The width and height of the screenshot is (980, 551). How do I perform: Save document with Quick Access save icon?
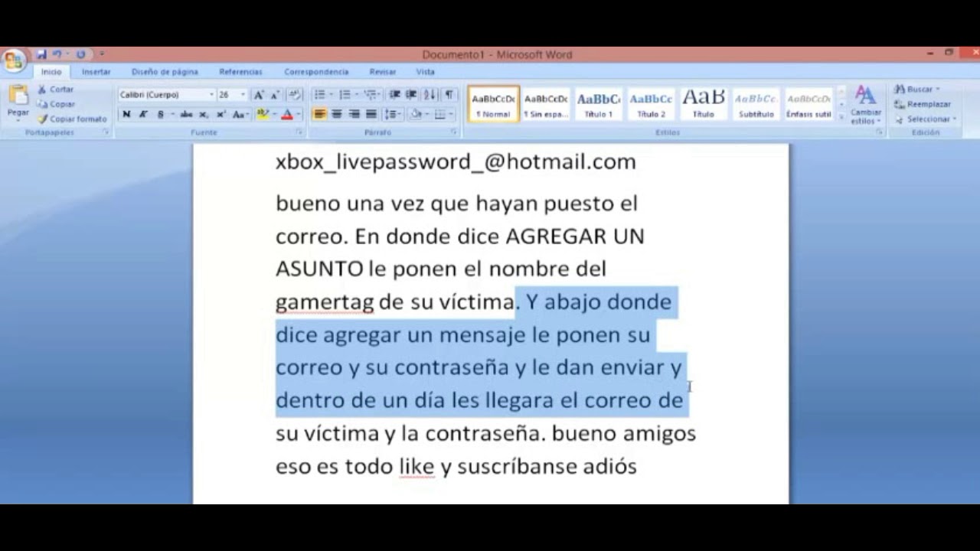point(41,54)
